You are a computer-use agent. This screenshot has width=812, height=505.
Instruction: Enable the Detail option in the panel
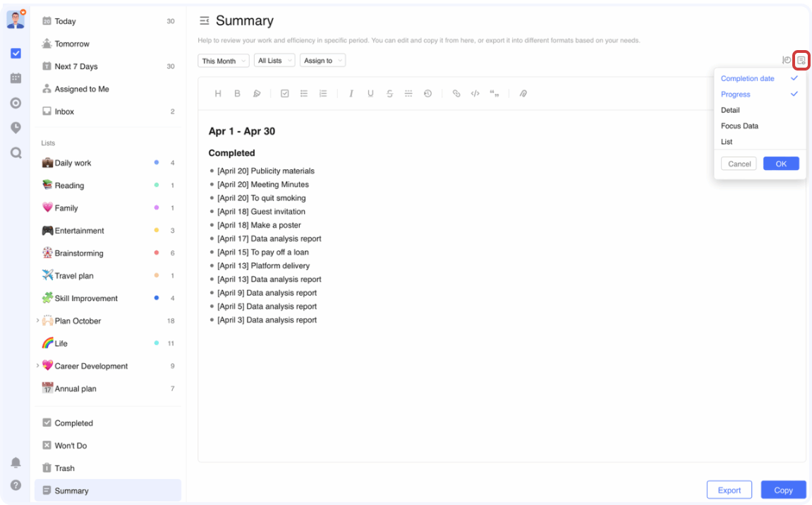(x=730, y=110)
